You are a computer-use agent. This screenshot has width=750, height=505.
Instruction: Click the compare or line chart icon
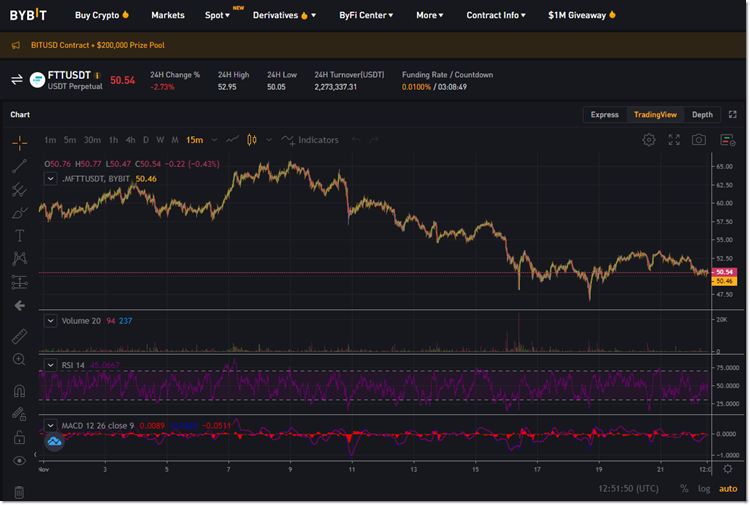[232, 140]
